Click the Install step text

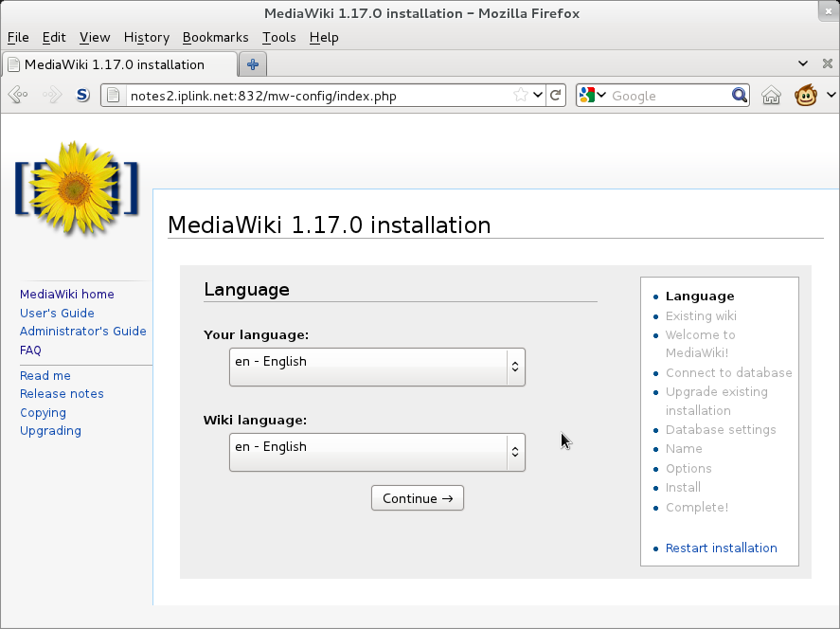coord(683,488)
